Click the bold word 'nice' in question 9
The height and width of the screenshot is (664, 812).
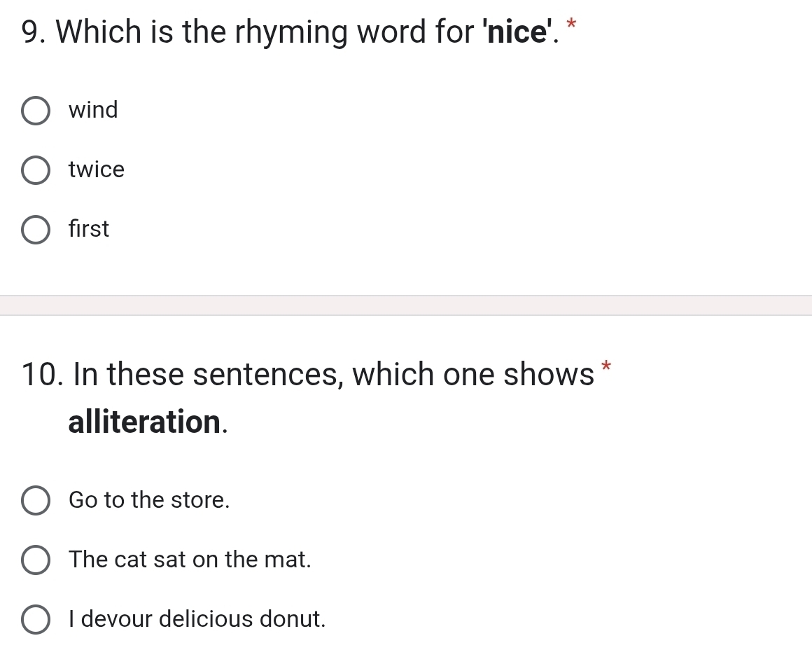coord(517,32)
